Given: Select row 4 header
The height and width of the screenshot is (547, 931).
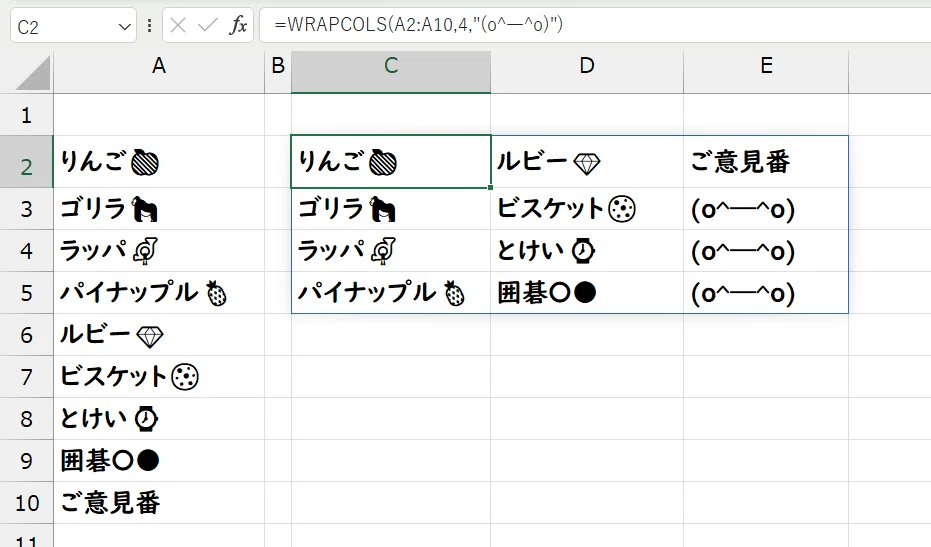Looking at the screenshot, I should click(x=26, y=251).
